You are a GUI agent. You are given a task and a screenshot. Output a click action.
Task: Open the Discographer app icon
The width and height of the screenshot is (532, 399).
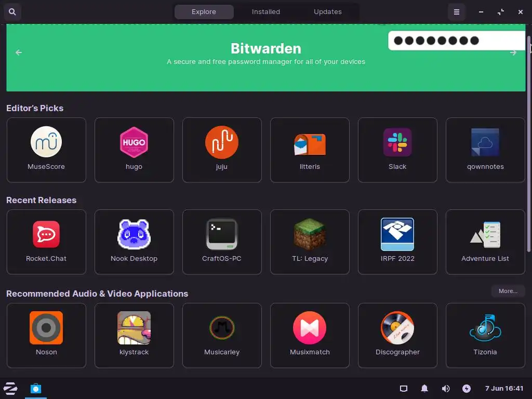coord(397,328)
